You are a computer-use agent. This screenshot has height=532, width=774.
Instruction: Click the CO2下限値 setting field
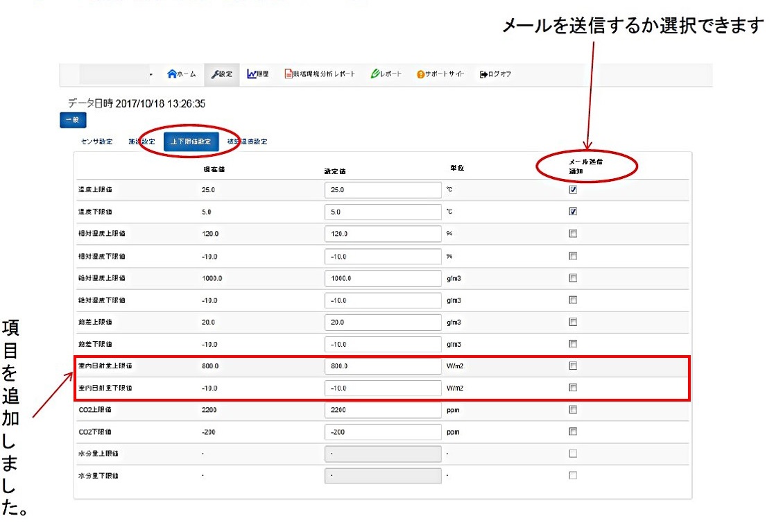(383, 432)
